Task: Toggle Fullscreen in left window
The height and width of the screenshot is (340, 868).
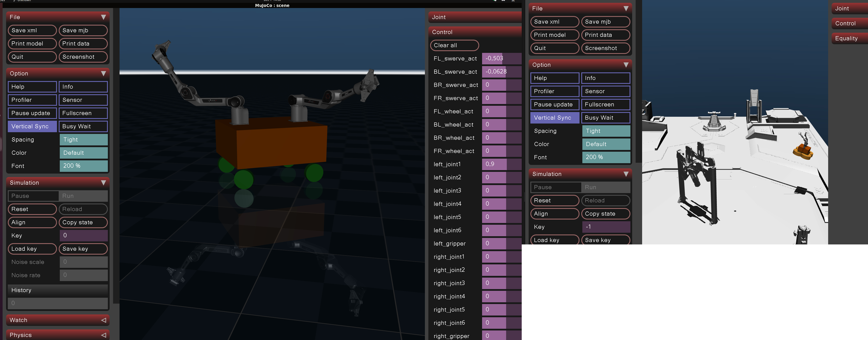Action: [x=83, y=113]
